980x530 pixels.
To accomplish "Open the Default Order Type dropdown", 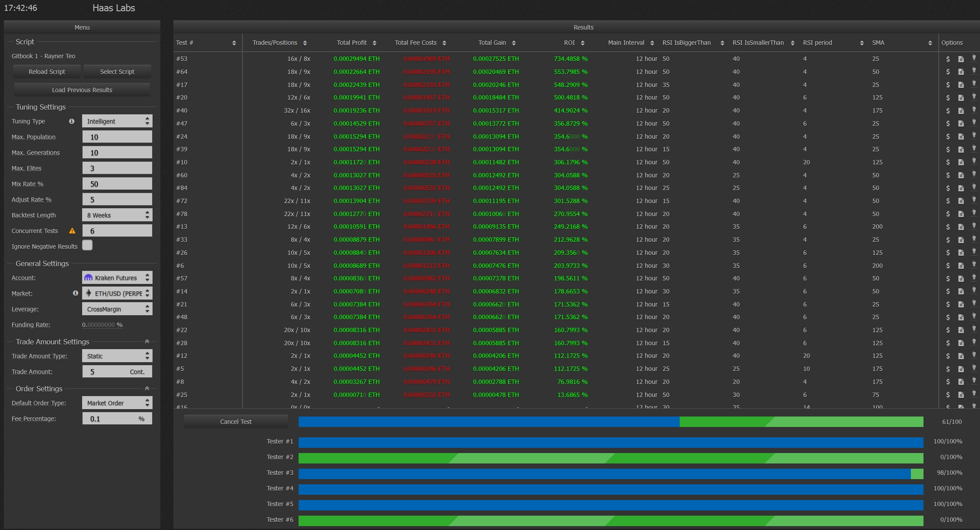I will (x=117, y=403).
